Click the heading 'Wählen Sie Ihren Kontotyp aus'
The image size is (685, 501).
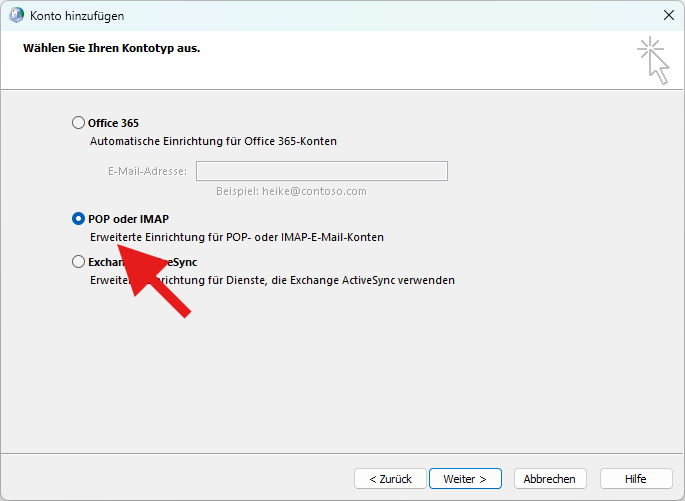(x=111, y=47)
